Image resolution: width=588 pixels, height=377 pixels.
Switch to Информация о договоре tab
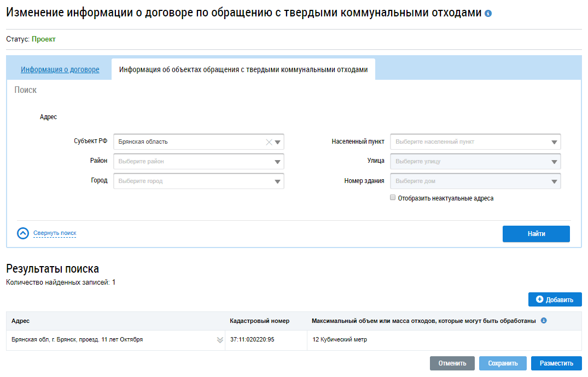[x=60, y=70]
